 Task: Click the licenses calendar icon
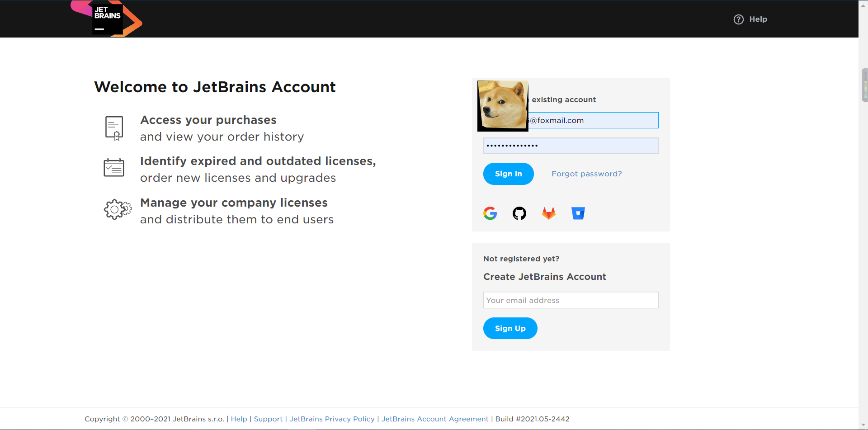(x=114, y=167)
